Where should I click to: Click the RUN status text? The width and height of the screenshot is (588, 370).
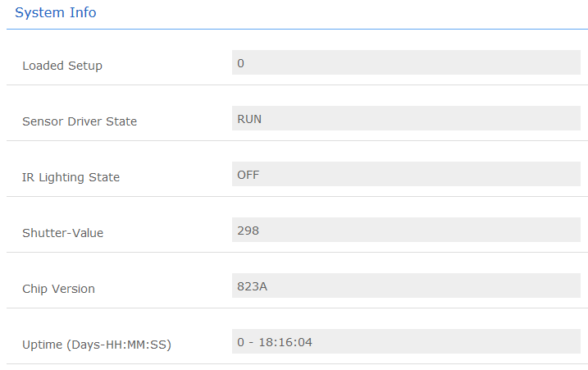point(249,119)
